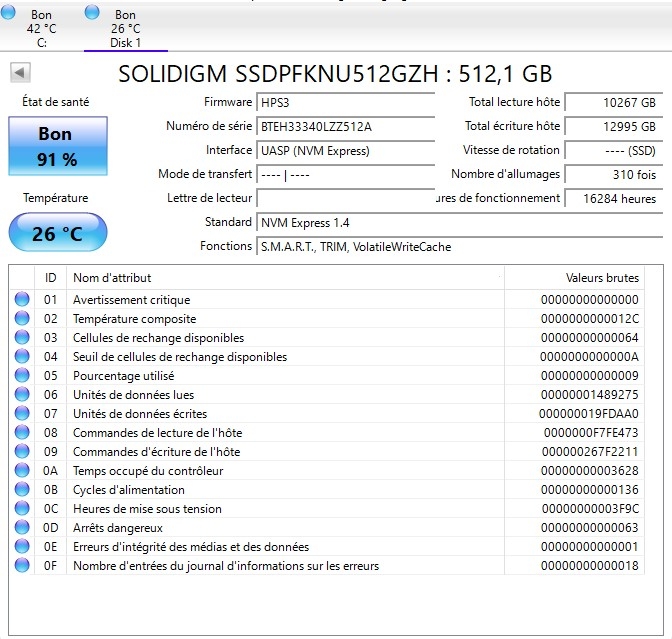Image resolution: width=672 pixels, height=639 pixels.
Task: Click status orb for Cellules de rechange disponibles
Action: 22,337
